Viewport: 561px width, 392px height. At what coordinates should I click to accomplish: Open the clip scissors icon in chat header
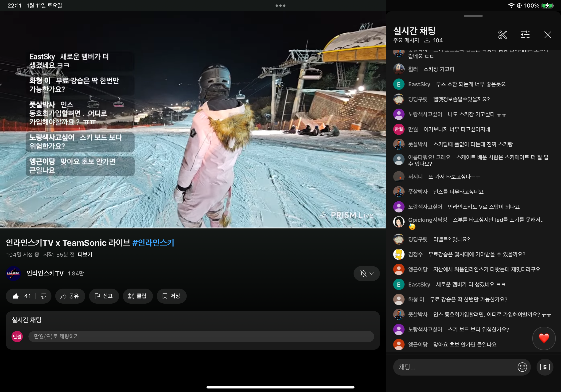coord(503,35)
